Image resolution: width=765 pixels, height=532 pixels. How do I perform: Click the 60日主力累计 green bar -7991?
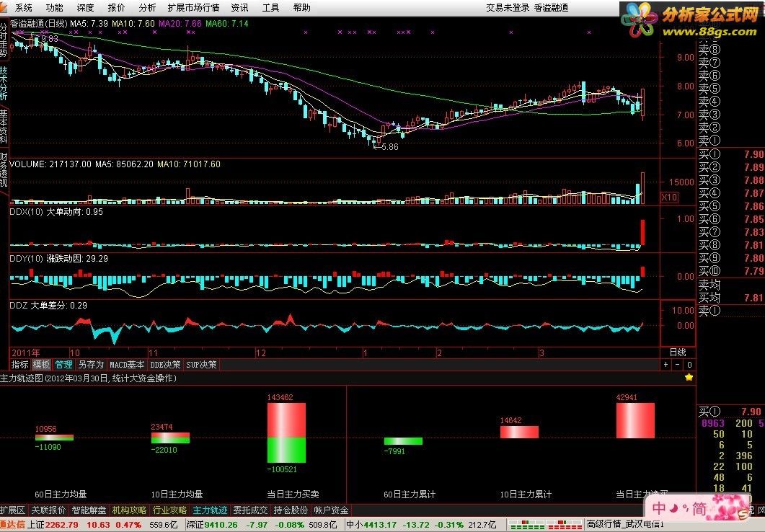[x=403, y=441]
